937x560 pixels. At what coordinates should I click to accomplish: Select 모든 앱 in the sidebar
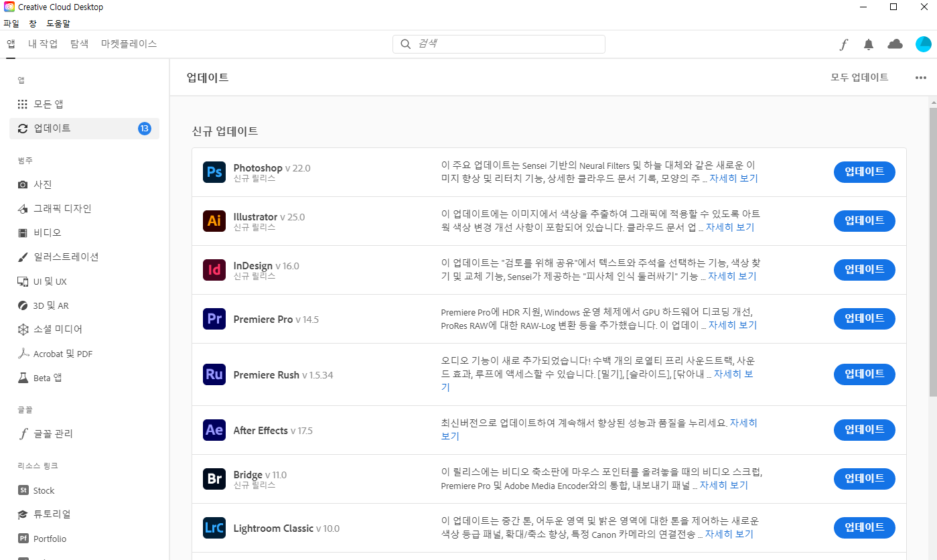click(x=84, y=104)
